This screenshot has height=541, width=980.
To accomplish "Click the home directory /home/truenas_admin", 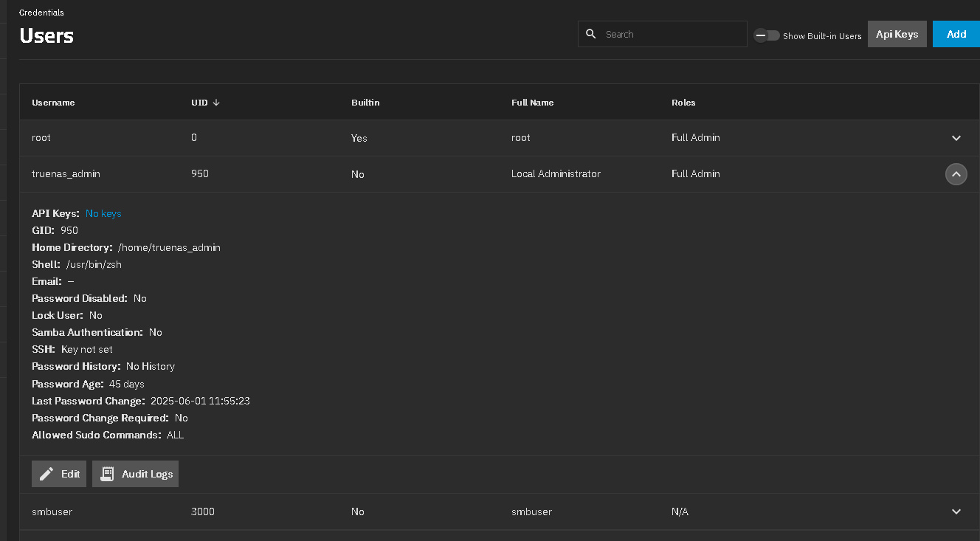I will [x=169, y=247].
